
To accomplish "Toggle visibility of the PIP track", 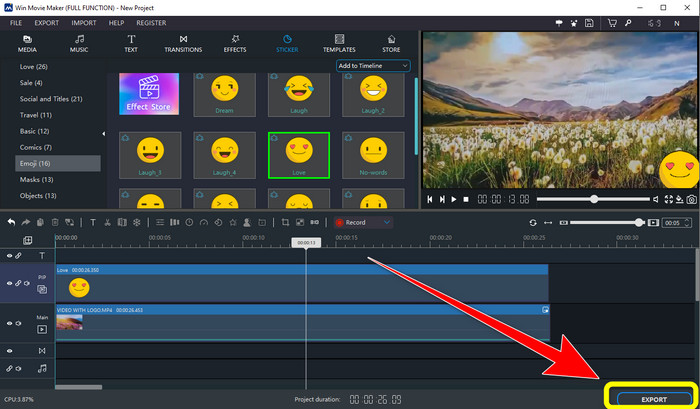I will coord(11,283).
